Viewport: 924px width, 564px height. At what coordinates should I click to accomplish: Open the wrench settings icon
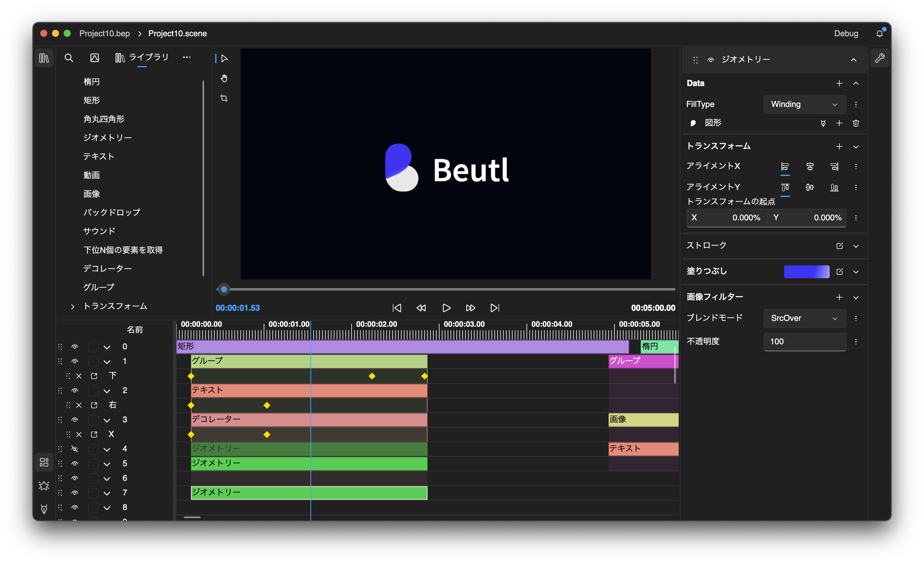point(879,58)
